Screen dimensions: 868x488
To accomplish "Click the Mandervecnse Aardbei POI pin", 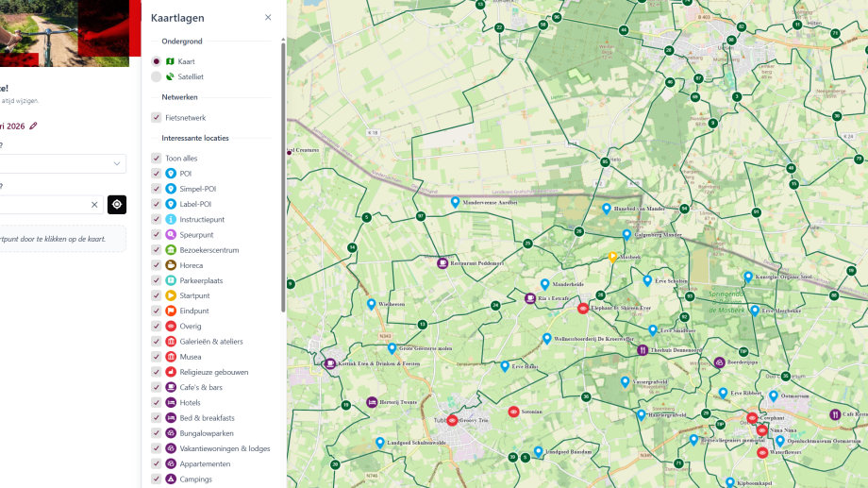I will coord(455,202).
